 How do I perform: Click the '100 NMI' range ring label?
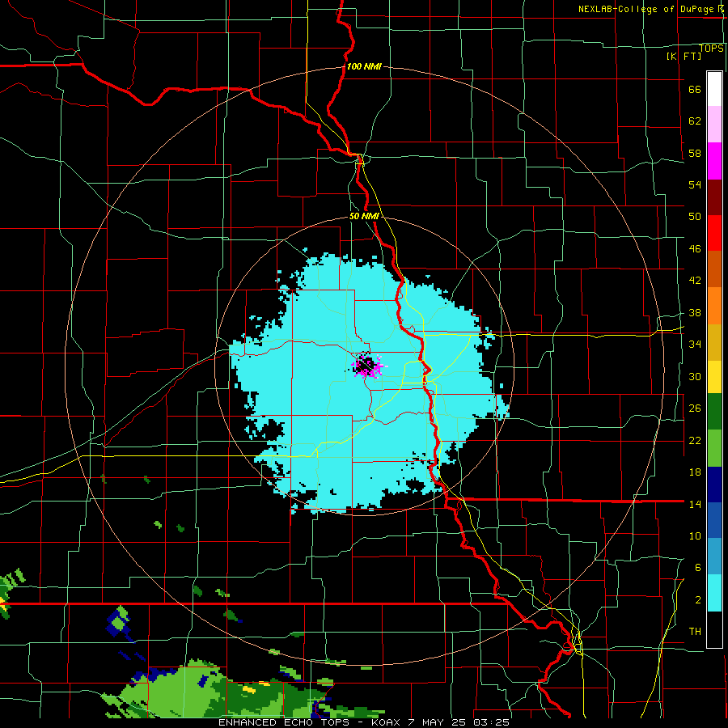click(364, 66)
